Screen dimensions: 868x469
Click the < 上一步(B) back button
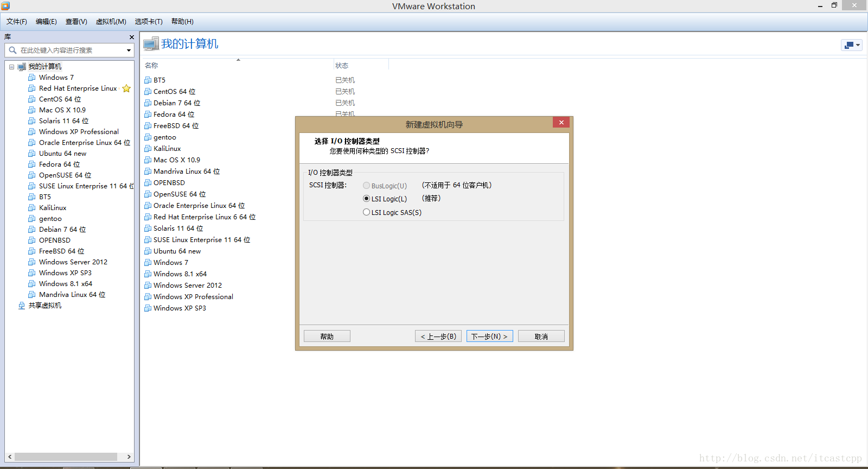(x=438, y=337)
